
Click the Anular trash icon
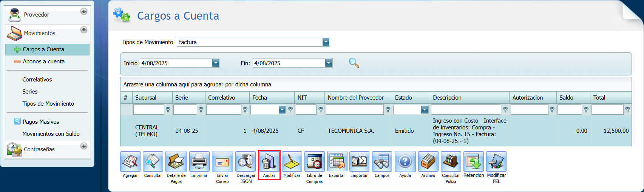tap(269, 162)
